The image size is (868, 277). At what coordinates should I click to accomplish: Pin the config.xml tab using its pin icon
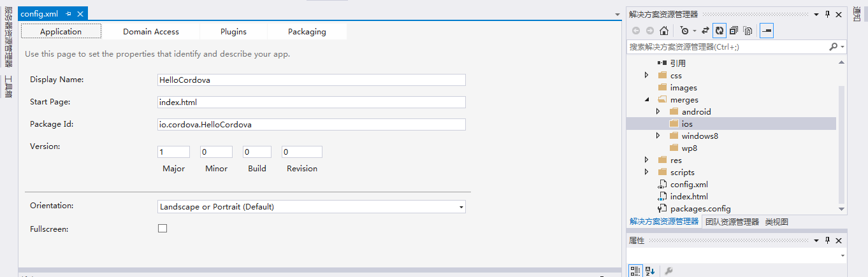click(68, 13)
